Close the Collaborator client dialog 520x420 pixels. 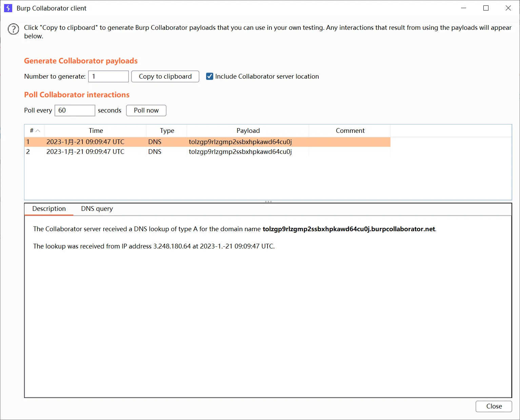coord(494,406)
